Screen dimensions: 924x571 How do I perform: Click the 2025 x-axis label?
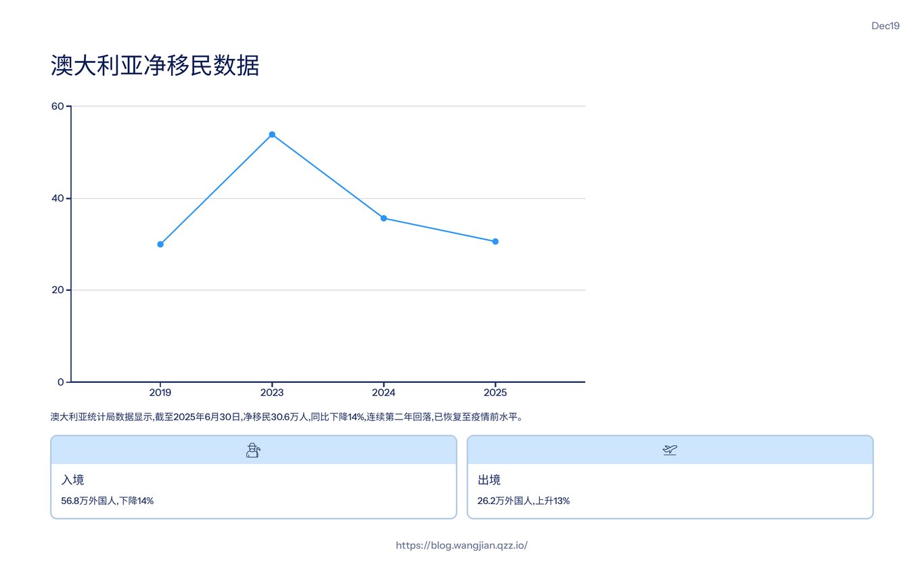pyautogui.click(x=495, y=392)
